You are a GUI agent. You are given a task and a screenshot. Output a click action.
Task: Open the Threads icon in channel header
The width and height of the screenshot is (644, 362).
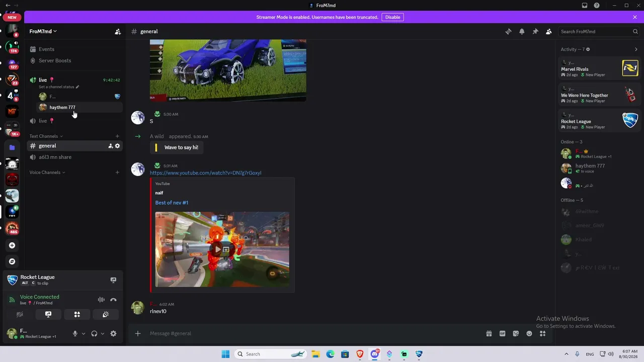click(508, 31)
